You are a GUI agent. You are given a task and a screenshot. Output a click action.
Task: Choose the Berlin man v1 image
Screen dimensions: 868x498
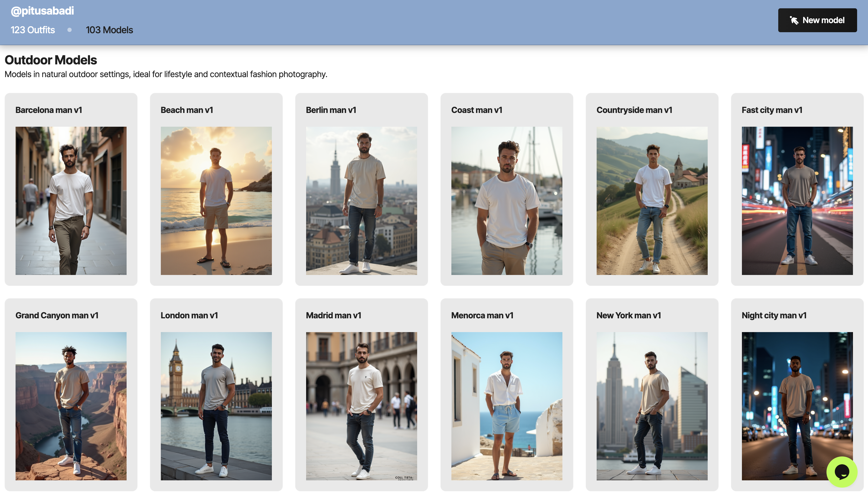[362, 201]
